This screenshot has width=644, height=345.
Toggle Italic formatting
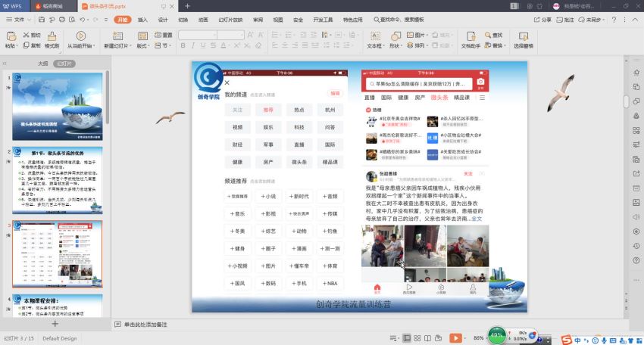pyautogui.click(x=193, y=45)
